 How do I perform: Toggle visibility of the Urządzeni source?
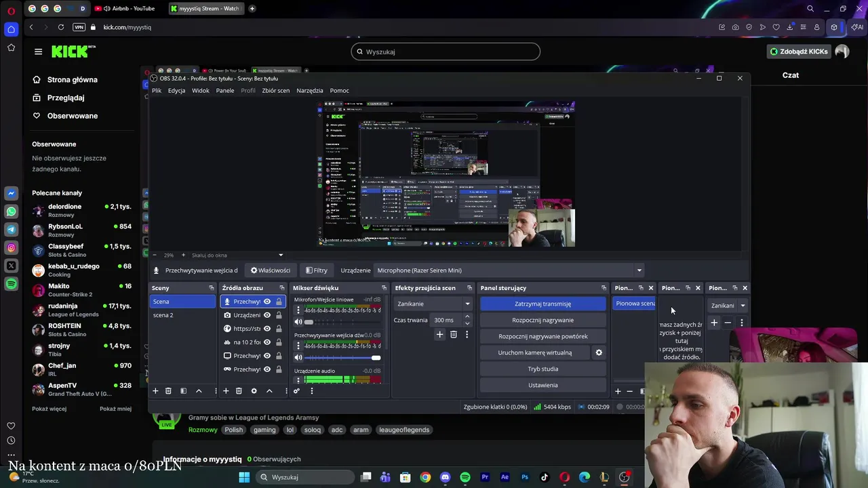coord(267,315)
